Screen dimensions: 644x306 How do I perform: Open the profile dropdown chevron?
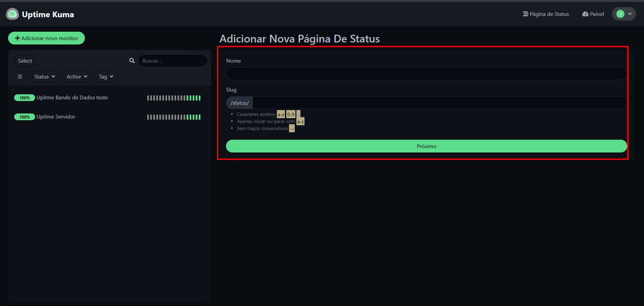click(x=630, y=14)
